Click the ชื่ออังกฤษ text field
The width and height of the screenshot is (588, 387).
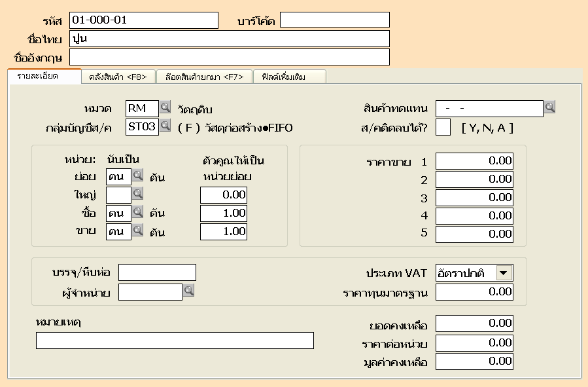(x=229, y=57)
